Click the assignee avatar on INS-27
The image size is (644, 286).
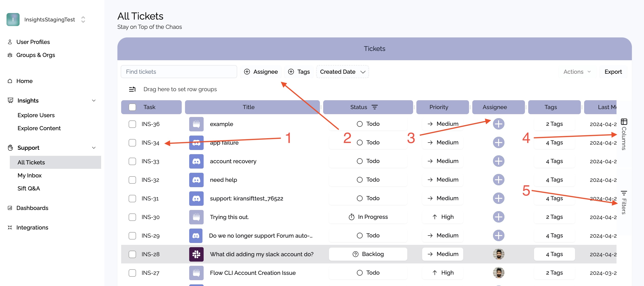coord(498,273)
